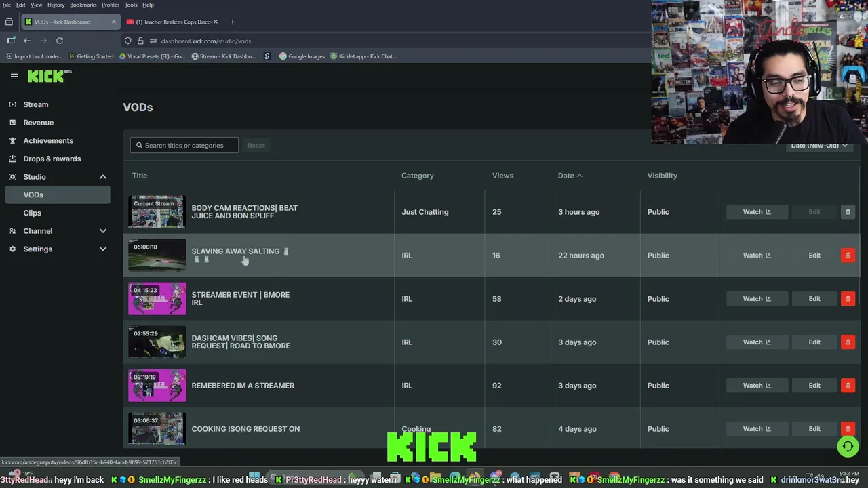Watch the COOKING !SONG REQUEST ON VOD

(x=757, y=429)
